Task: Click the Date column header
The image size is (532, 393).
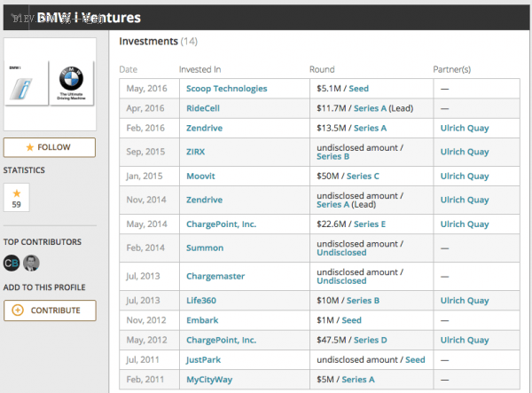Action: 129,69
